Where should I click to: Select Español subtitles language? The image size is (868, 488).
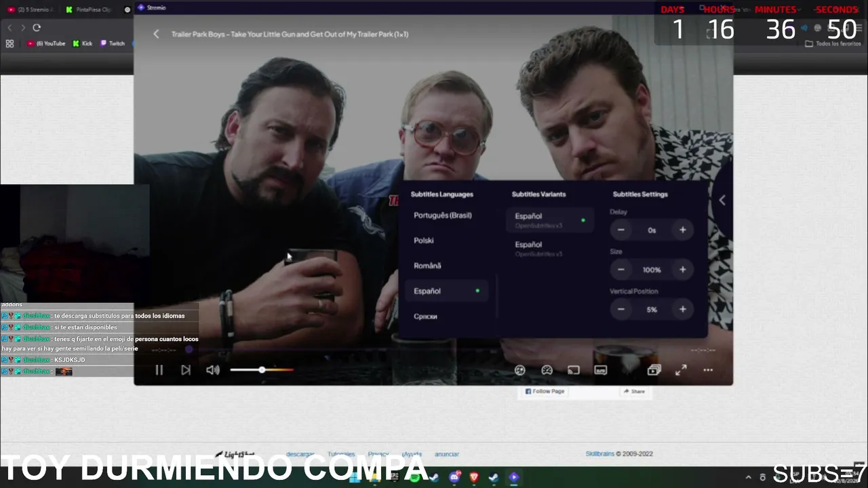point(447,291)
